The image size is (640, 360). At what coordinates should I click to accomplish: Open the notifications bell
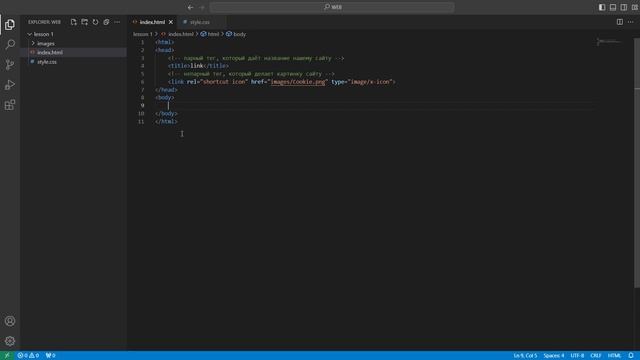(x=631, y=356)
